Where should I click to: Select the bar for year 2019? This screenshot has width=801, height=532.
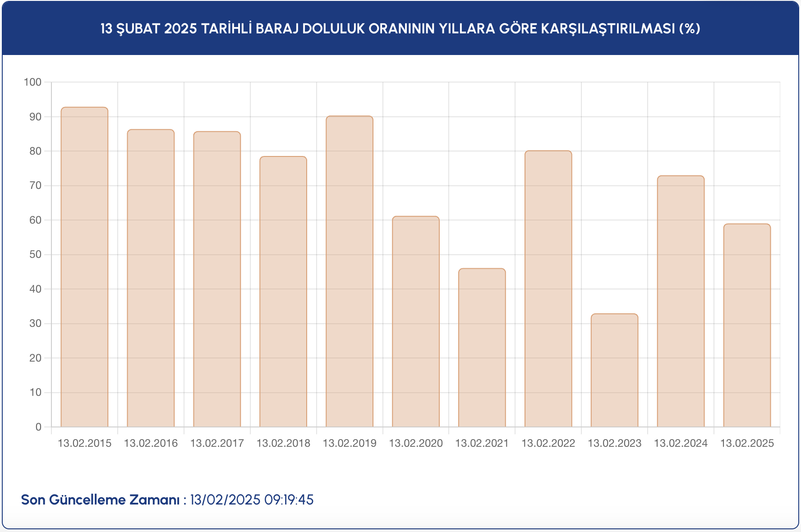(350, 271)
